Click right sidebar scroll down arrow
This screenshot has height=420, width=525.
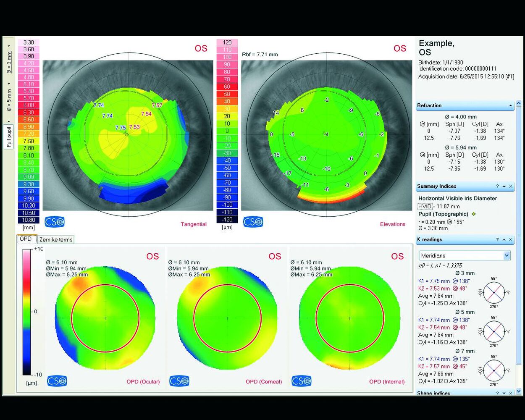click(519, 391)
